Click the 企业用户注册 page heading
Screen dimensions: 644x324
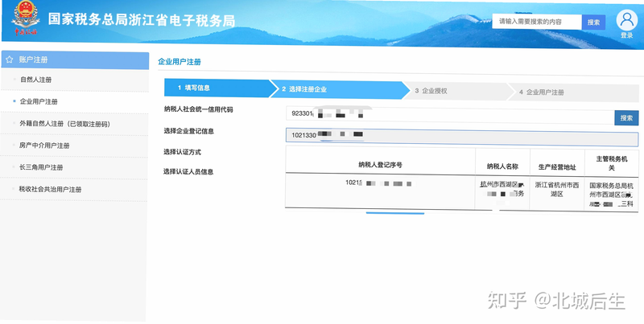tap(180, 62)
